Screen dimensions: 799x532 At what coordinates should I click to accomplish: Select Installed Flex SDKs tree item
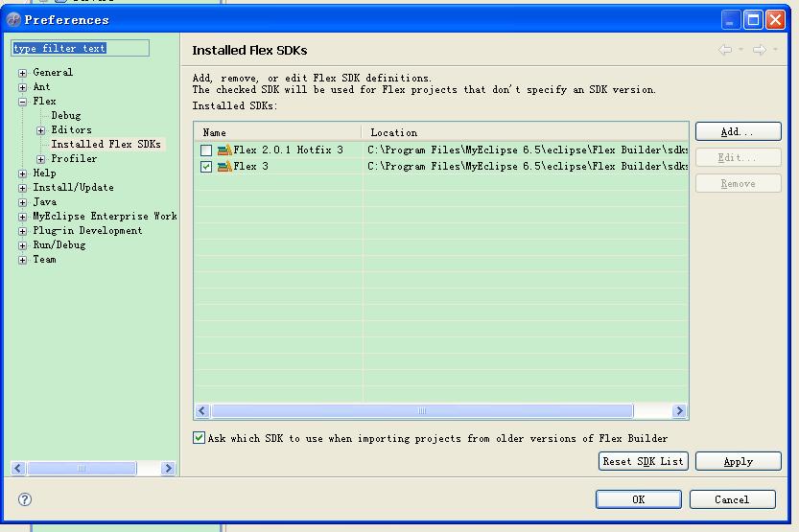[x=106, y=144]
